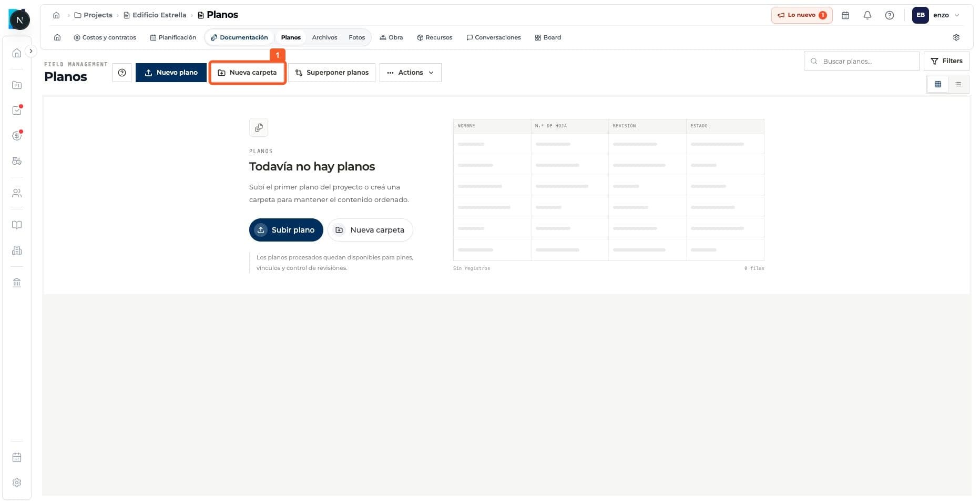The width and height of the screenshot is (980, 502).
Task: Open the Conversaciones section
Action: 494,37
